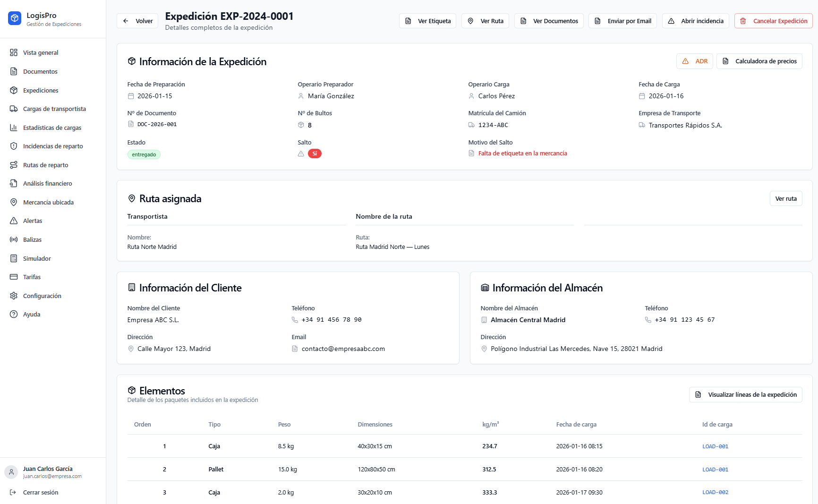This screenshot has width=818, height=504.
Task: Click the Incidencias de reparto shield icon
Action: (x=14, y=146)
